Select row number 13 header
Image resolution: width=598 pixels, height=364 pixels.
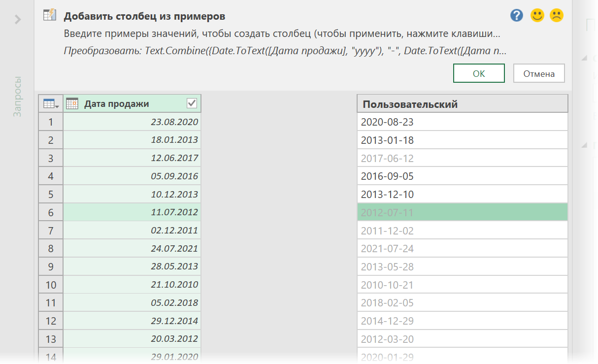click(51, 339)
